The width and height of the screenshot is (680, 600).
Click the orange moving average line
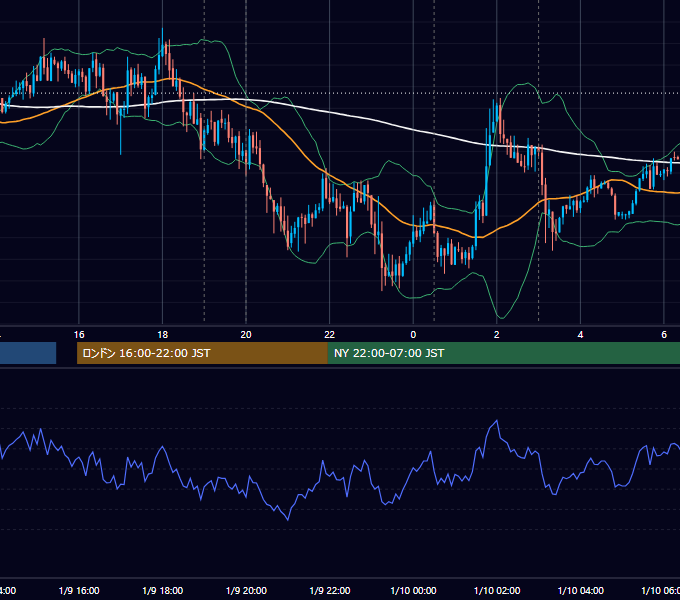click(295, 143)
